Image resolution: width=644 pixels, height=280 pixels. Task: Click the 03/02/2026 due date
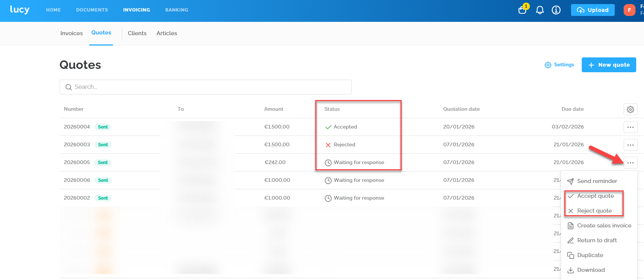click(x=568, y=127)
